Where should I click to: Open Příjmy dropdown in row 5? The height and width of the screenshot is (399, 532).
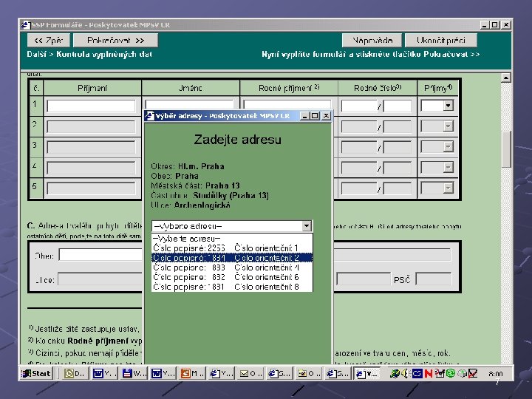click(x=448, y=188)
